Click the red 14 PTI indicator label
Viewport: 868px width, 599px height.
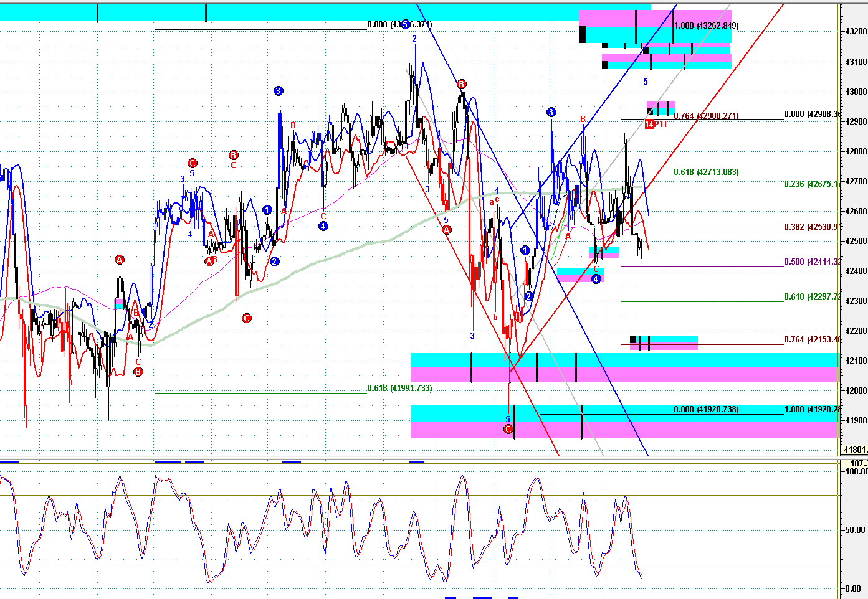tap(656, 125)
